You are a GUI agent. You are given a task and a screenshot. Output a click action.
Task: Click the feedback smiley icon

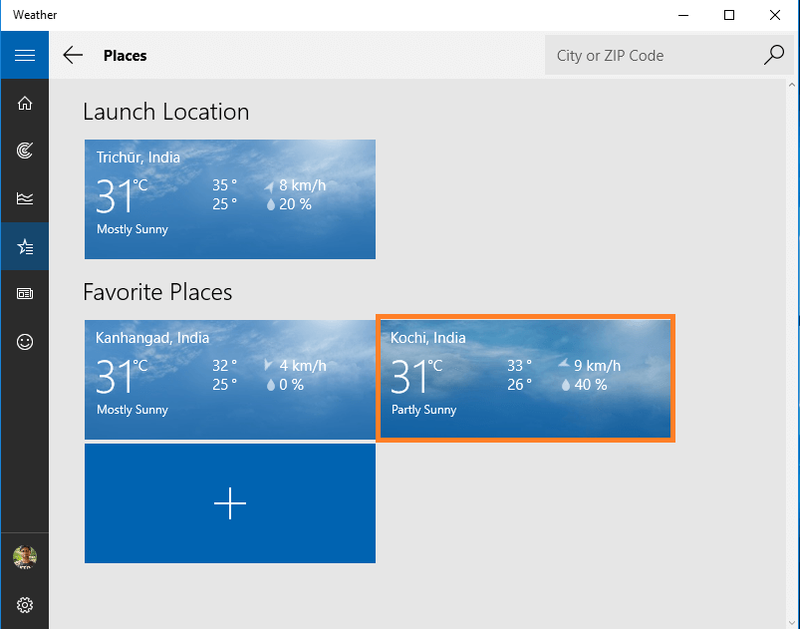coord(24,341)
